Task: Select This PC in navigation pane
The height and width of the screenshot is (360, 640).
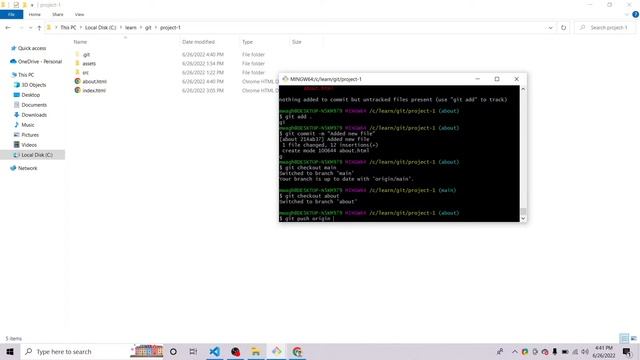Action: coord(26,75)
